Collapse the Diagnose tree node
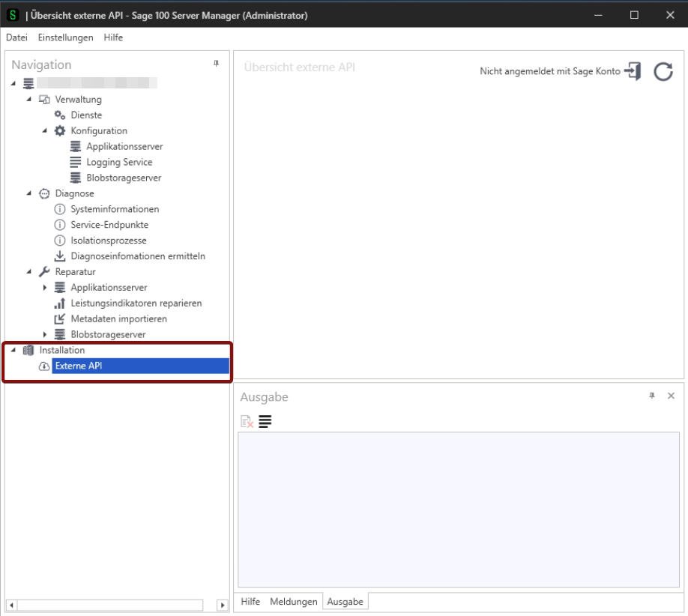Viewport: 688px width, 616px height. click(29, 193)
